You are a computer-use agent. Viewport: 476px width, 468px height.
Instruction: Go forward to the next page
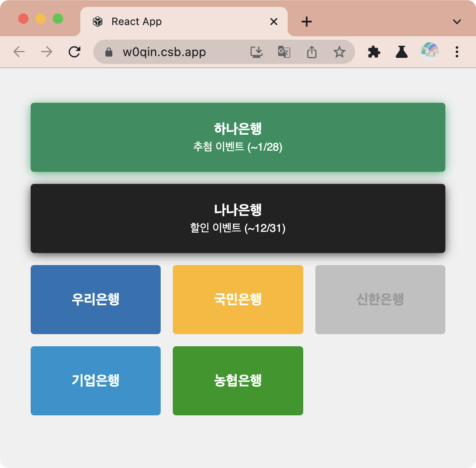pyautogui.click(x=47, y=52)
